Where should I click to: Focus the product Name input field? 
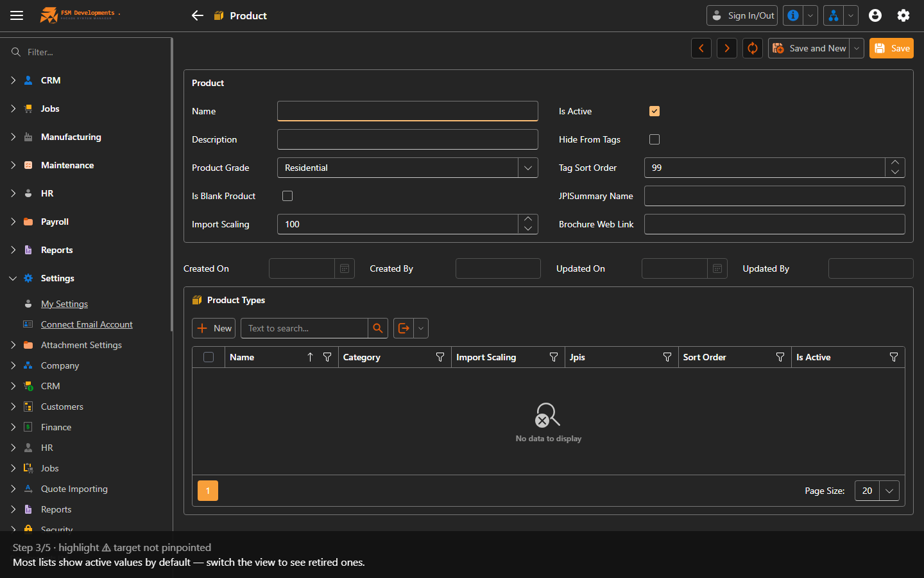[407, 111]
